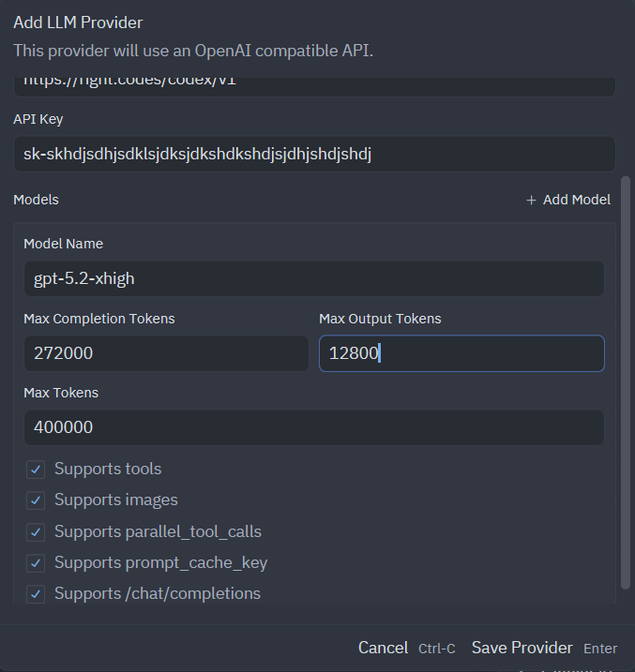Click the Model Name text box
Screen dimensions: 635x672
[313, 278]
